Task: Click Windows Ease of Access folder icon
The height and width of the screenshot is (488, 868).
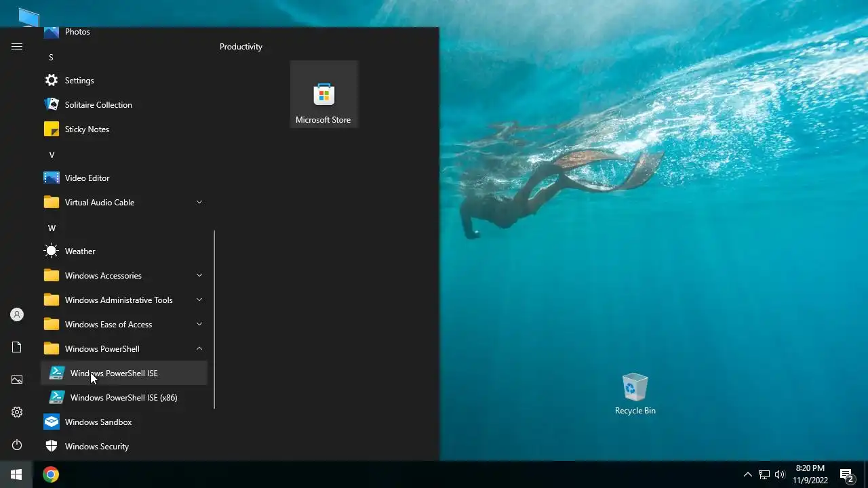Action: point(52,324)
